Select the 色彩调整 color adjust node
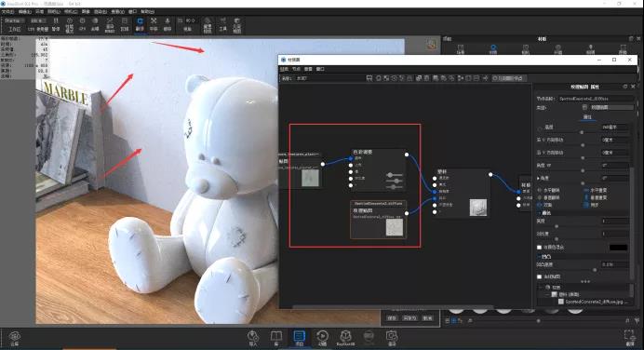644x350 pixels. click(x=378, y=170)
